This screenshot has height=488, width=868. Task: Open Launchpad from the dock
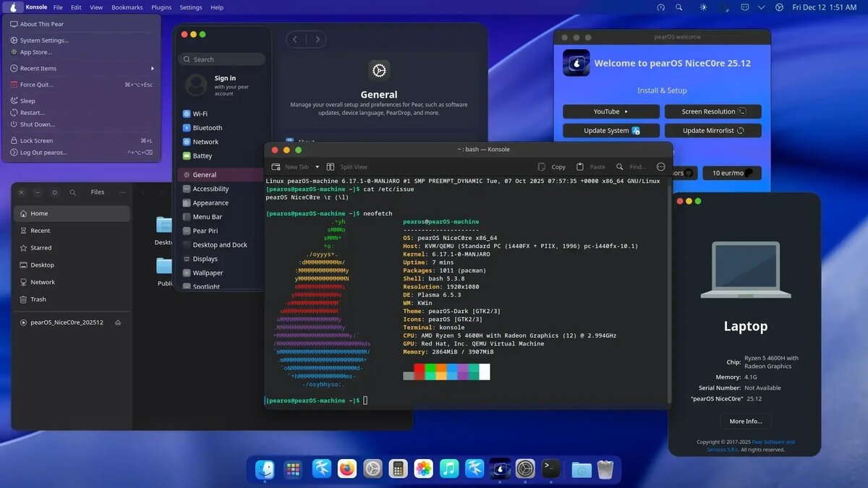point(293,468)
